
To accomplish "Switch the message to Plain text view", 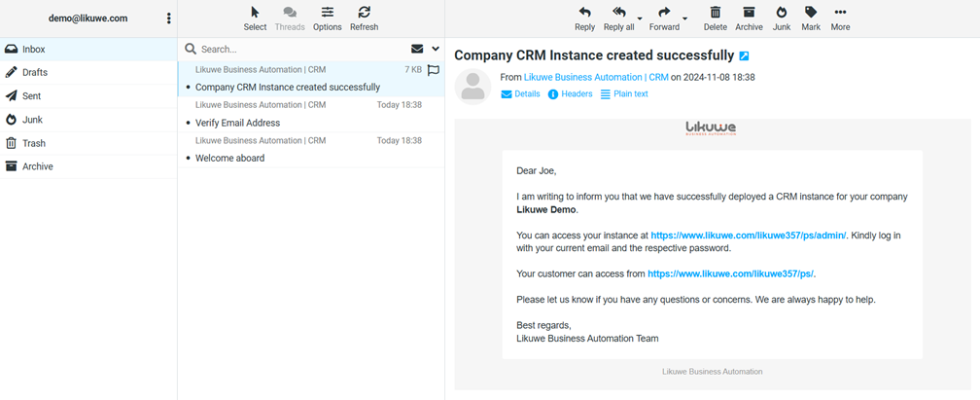I will pos(624,94).
